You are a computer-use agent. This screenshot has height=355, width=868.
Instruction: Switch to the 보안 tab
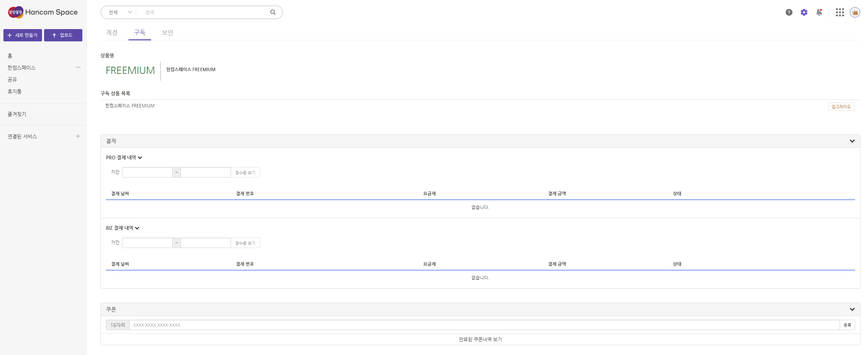pyautogui.click(x=167, y=32)
